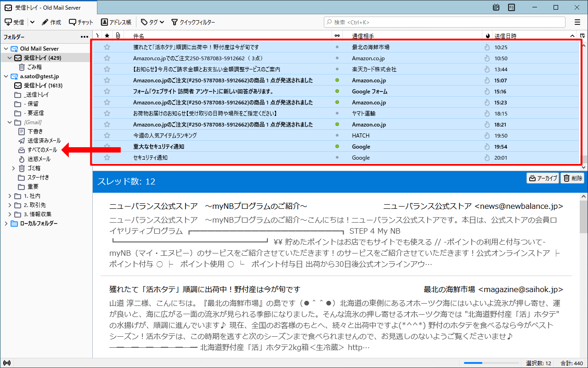Select the 18:21 Amazon shipment message

click(x=336, y=124)
